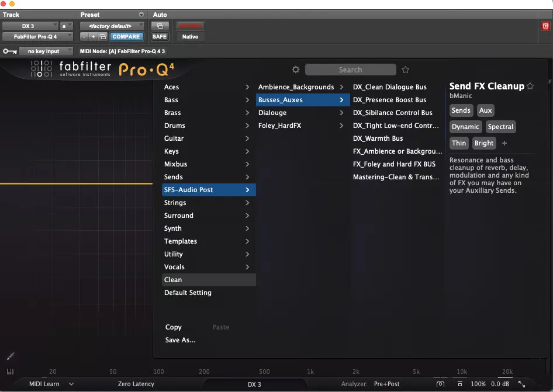Click the preset Search field
The width and height of the screenshot is (553, 392).
coord(350,70)
